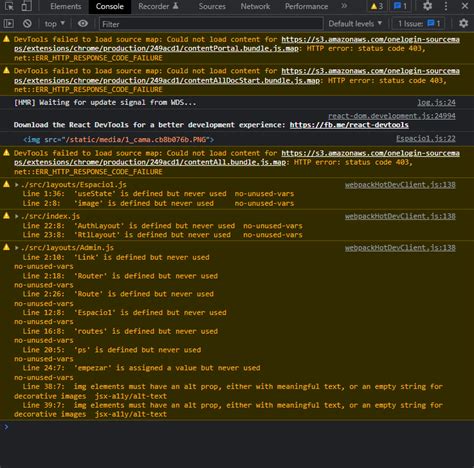Toggle the device toolbar icon
474x468 pixels.
pyautogui.click(x=26, y=6)
